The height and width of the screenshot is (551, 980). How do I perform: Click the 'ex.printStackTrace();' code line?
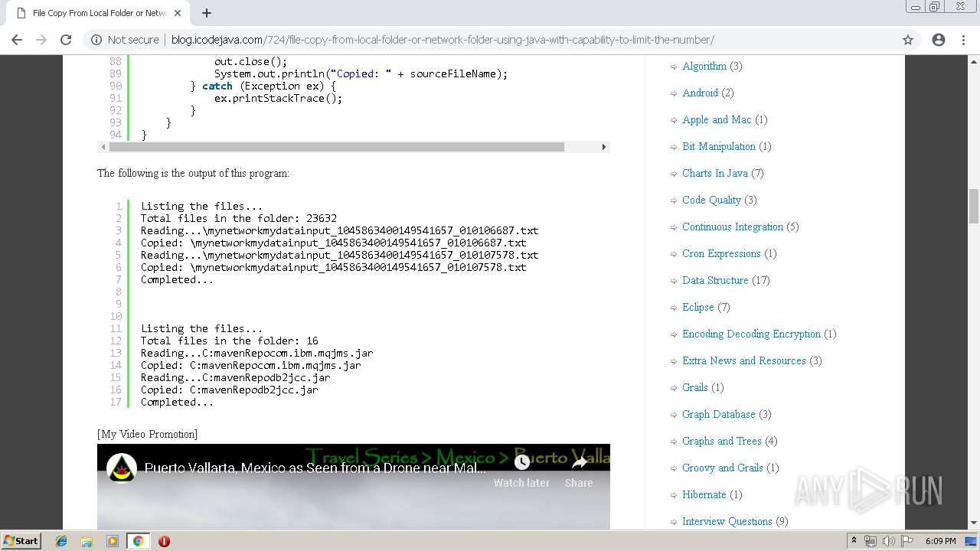click(x=279, y=98)
